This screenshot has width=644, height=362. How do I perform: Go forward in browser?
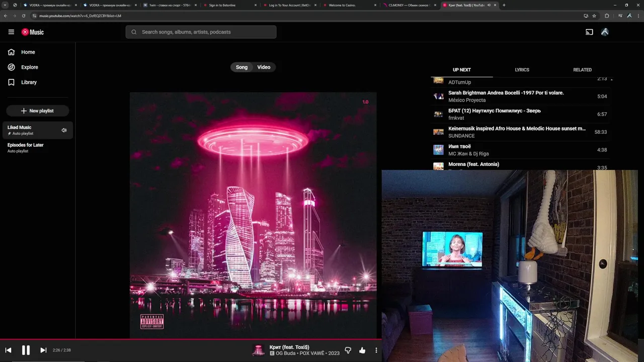pos(15,16)
